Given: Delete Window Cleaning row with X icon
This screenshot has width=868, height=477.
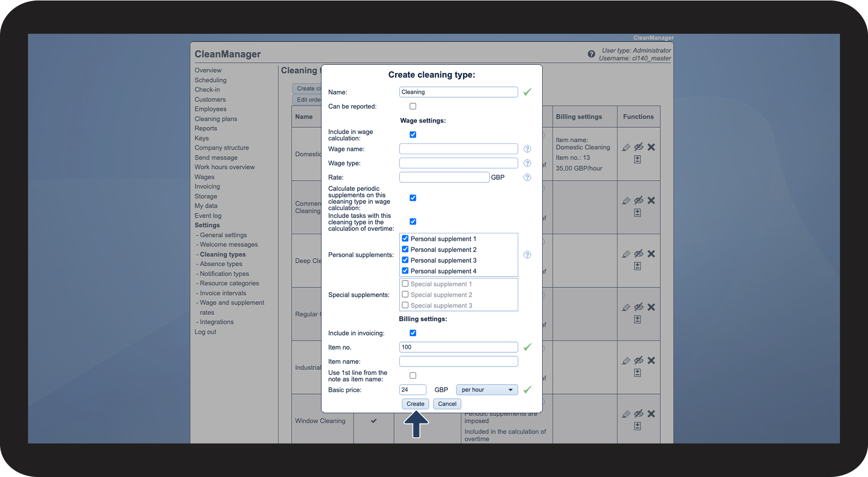Looking at the screenshot, I should 651,414.
